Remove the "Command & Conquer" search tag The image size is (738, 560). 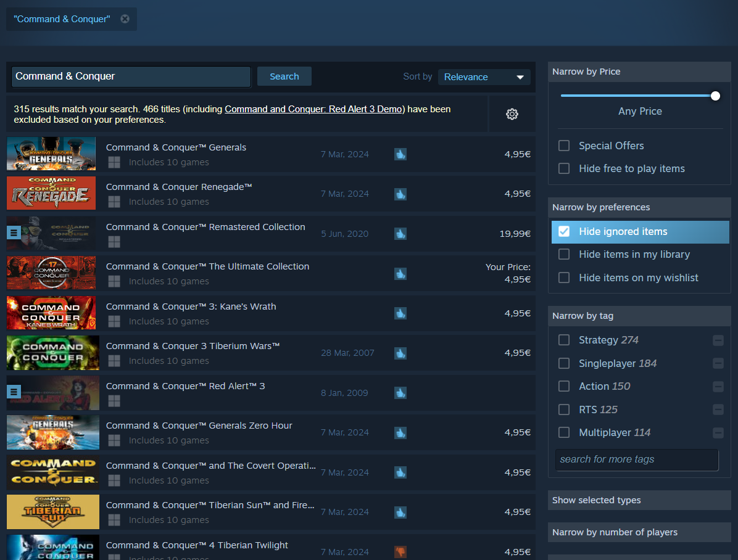[x=125, y=19]
